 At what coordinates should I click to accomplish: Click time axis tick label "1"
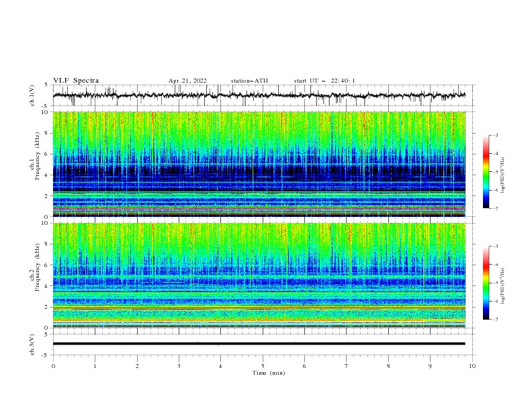95,366
